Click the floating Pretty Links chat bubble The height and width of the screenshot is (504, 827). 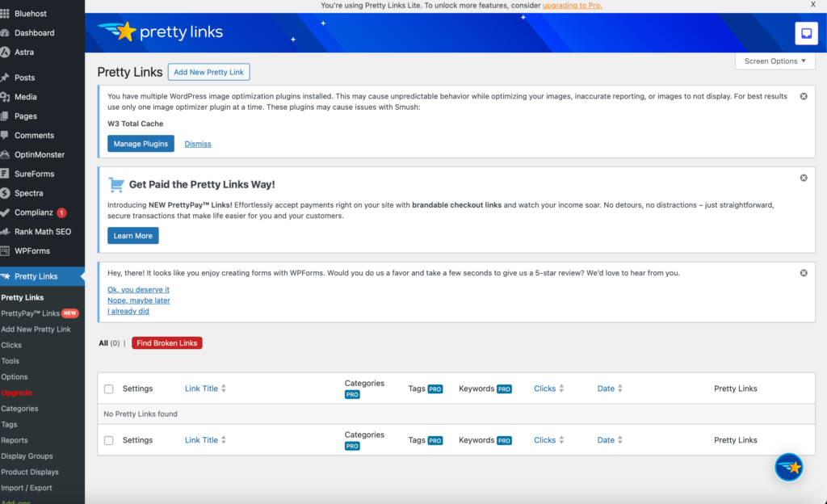[x=789, y=467]
